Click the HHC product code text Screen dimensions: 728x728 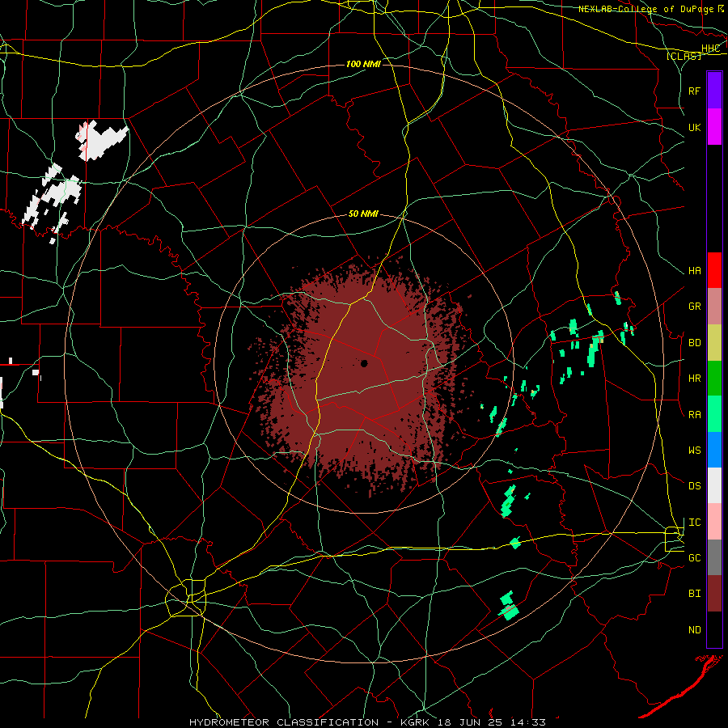(x=710, y=49)
